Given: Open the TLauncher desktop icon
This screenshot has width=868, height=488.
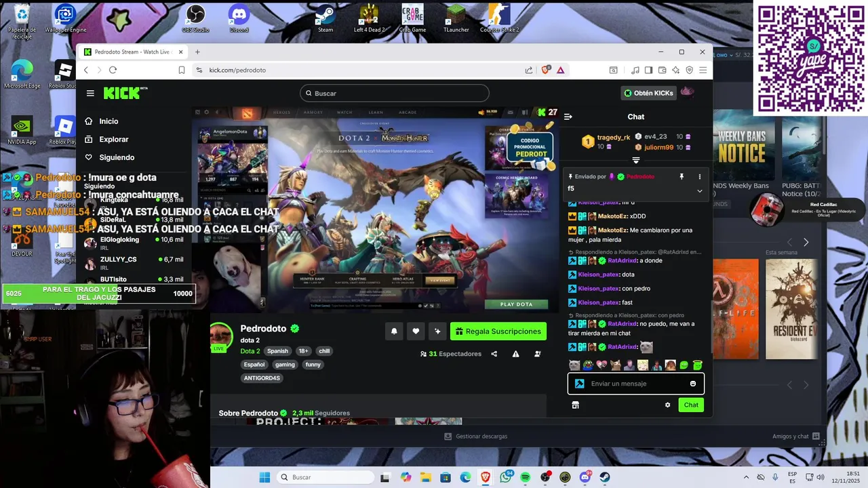Looking at the screenshot, I should click(456, 19).
